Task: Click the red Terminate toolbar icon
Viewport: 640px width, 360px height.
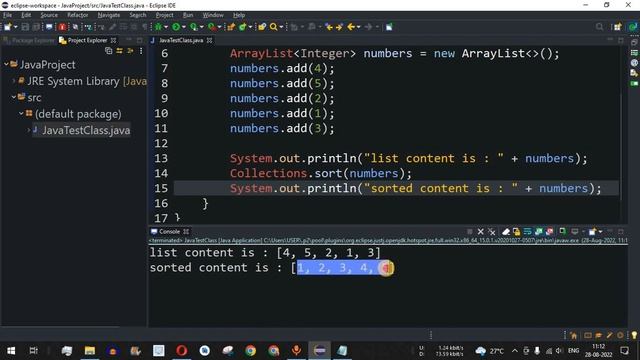Action: click(x=62, y=27)
